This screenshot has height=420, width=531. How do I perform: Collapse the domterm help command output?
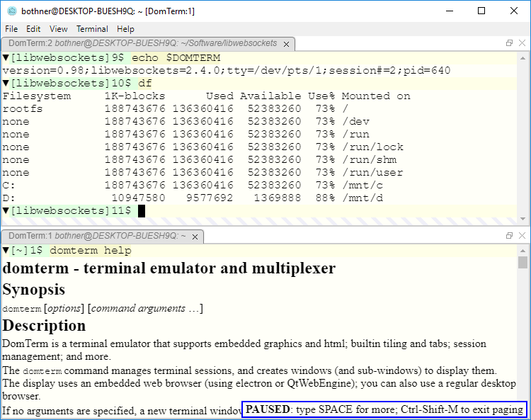pos(6,251)
